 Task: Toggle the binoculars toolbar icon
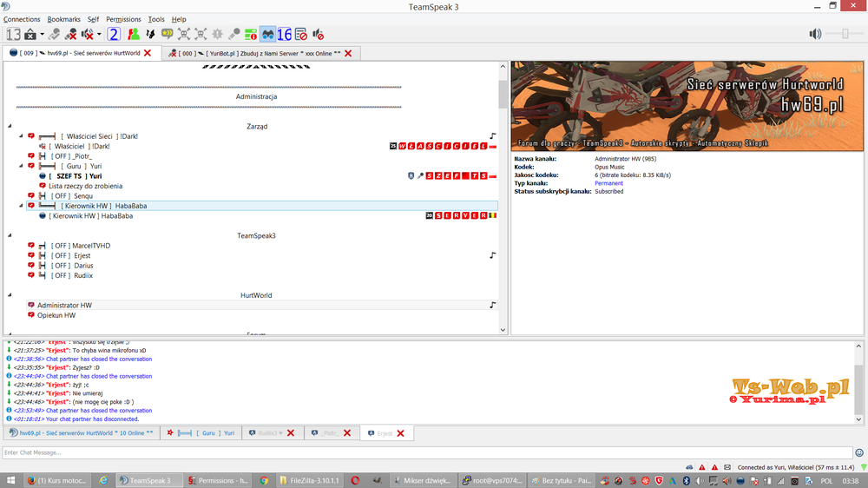(268, 35)
